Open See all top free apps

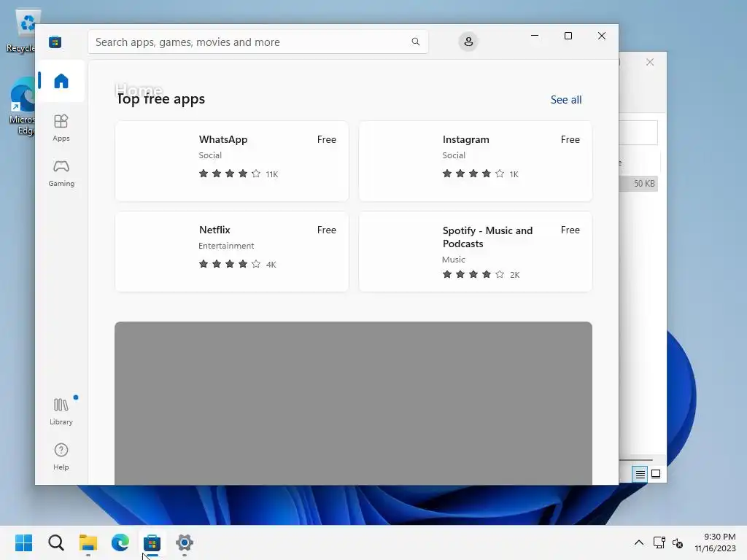click(566, 99)
